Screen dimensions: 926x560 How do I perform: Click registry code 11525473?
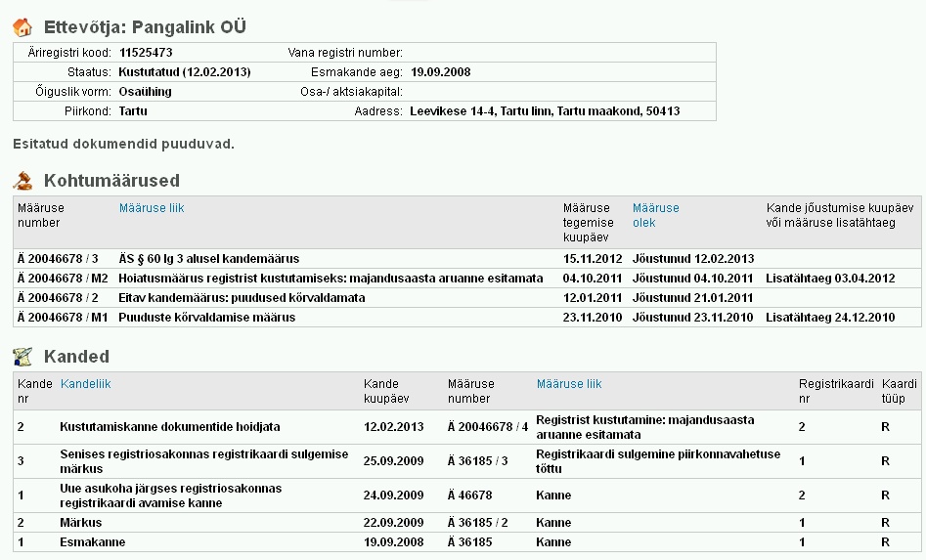coord(146,53)
